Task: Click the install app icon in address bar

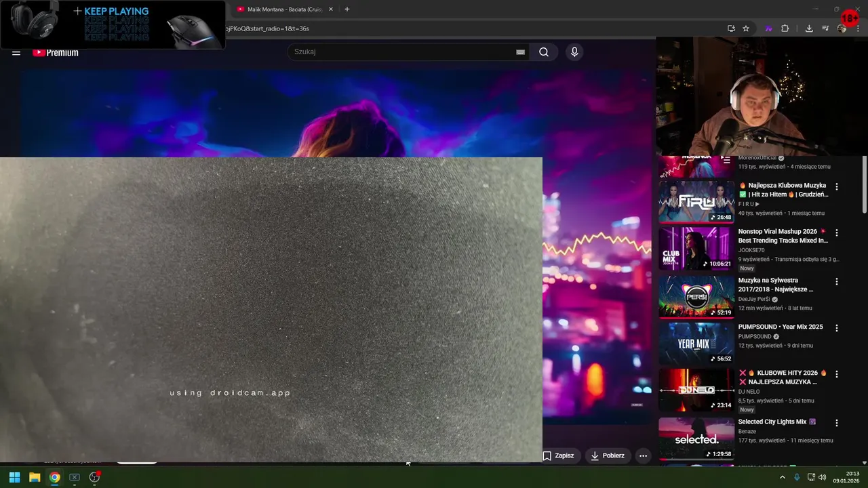Action: 731,28
